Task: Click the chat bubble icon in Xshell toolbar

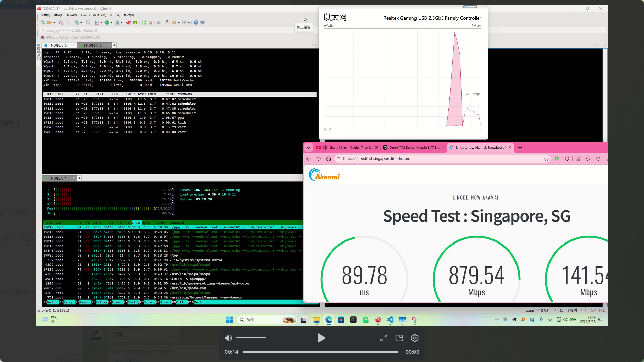Action: (x=203, y=23)
